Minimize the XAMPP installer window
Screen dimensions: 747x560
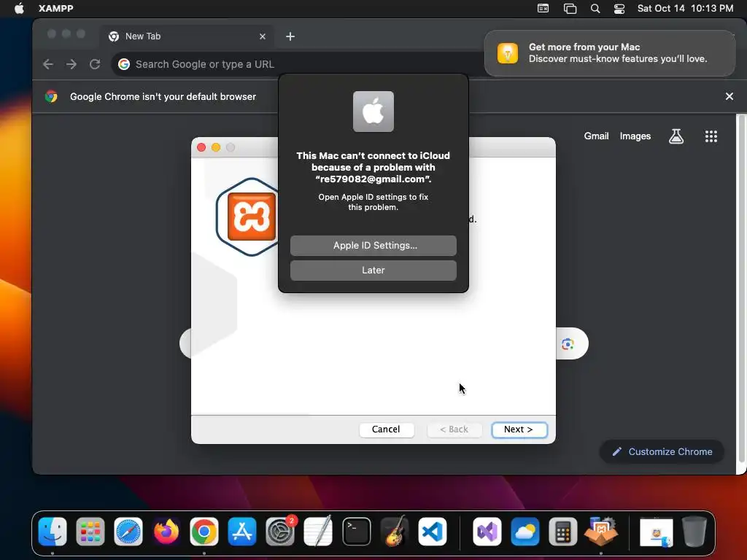[x=216, y=147]
